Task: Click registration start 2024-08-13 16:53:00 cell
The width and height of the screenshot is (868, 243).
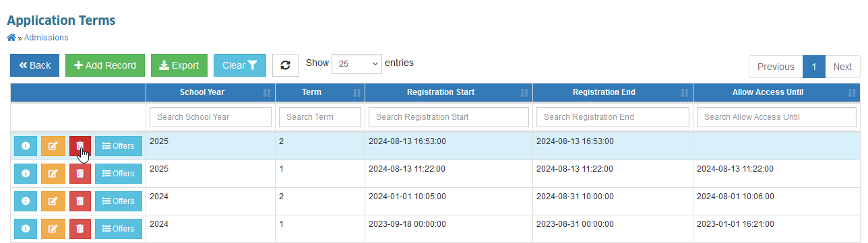Action: [x=449, y=146]
